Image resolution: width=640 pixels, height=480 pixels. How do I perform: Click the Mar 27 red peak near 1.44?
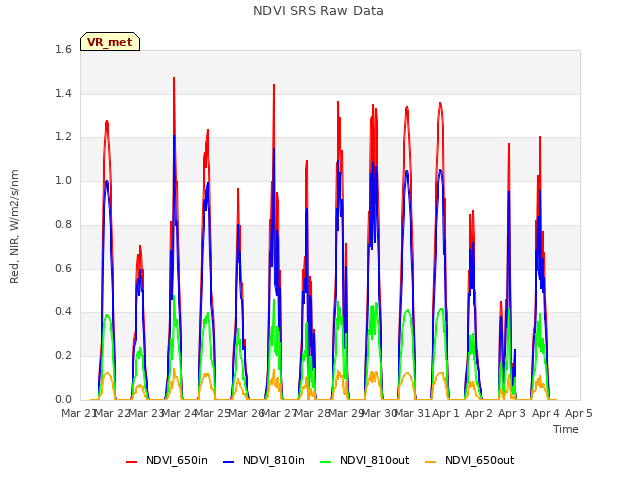(x=274, y=85)
